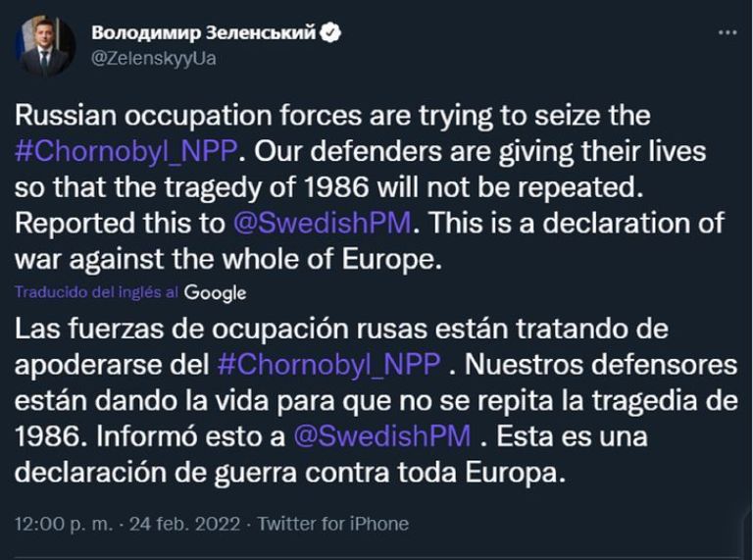Open the @ZelenskyyUa handle
The image size is (753, 560).
click(154, 58)
